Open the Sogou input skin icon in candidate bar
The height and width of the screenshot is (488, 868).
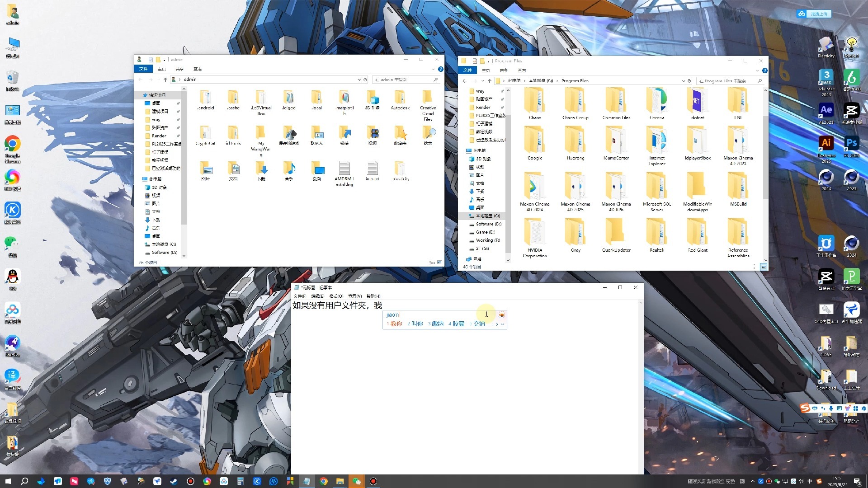(501, 314)
